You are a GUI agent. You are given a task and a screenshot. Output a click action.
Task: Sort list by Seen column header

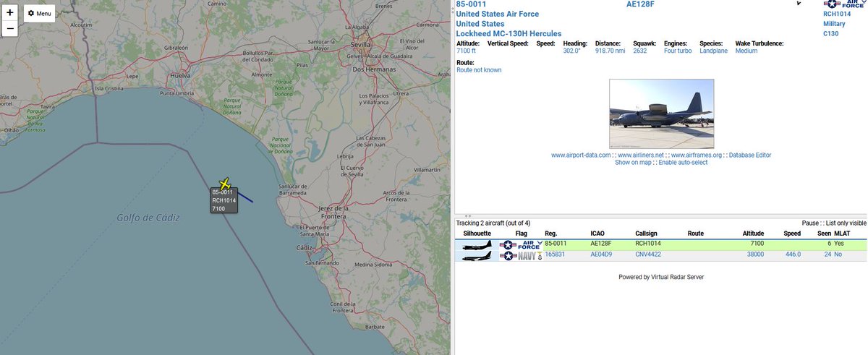point(824,234)
